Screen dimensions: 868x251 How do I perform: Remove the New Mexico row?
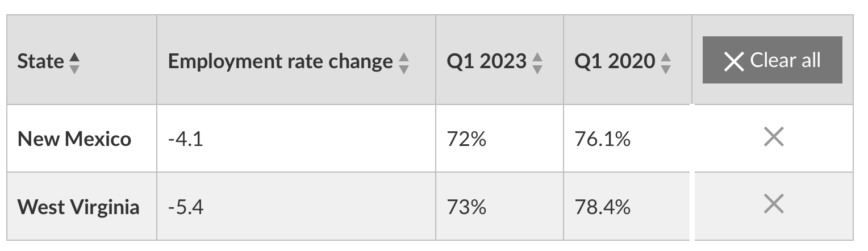(x=773, y=137)
